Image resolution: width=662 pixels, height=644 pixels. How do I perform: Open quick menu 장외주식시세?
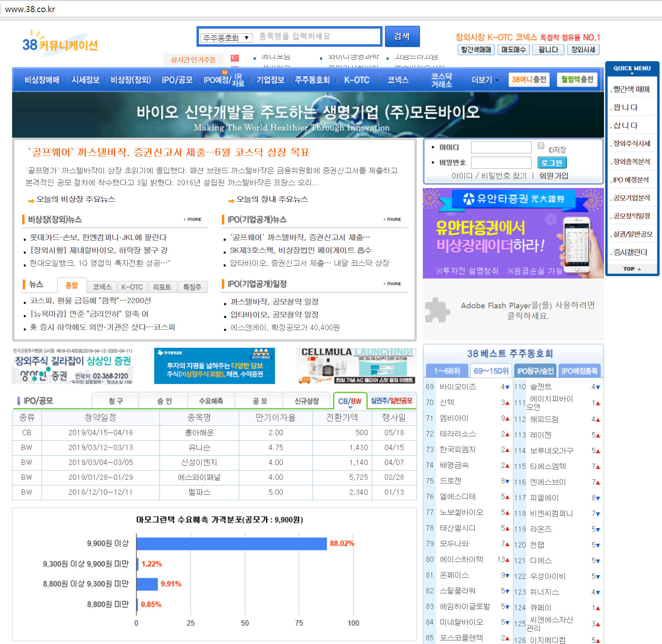(631, 144)
